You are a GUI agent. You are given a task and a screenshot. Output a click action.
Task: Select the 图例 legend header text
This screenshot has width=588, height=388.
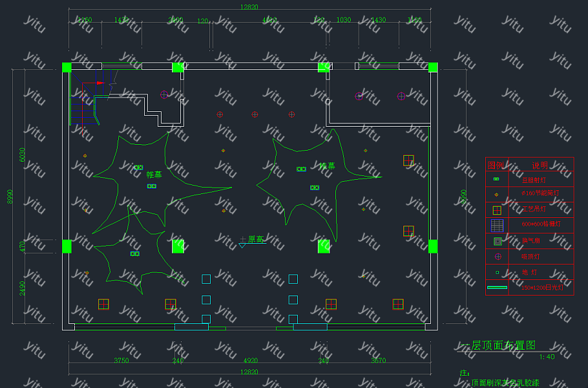(x=496, y=165)
